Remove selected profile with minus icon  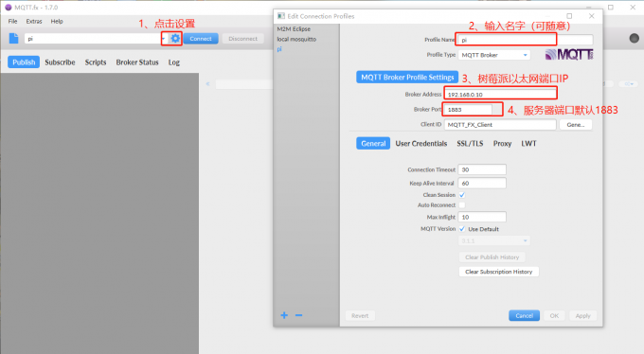[x=298, y=315]
